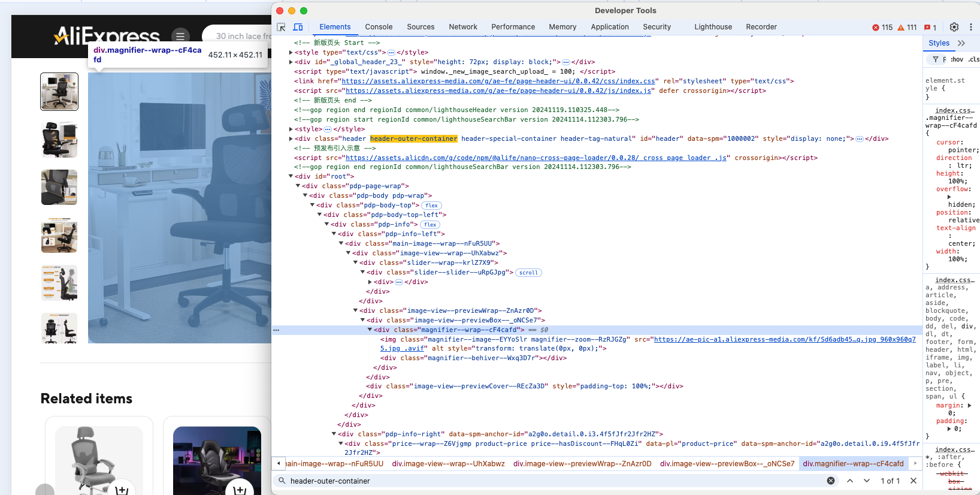This screenshot has width=980, height=495.
Task: Collapse selected magnifier--wrap--cF4cafd node
Action: [x=370, y=330]
